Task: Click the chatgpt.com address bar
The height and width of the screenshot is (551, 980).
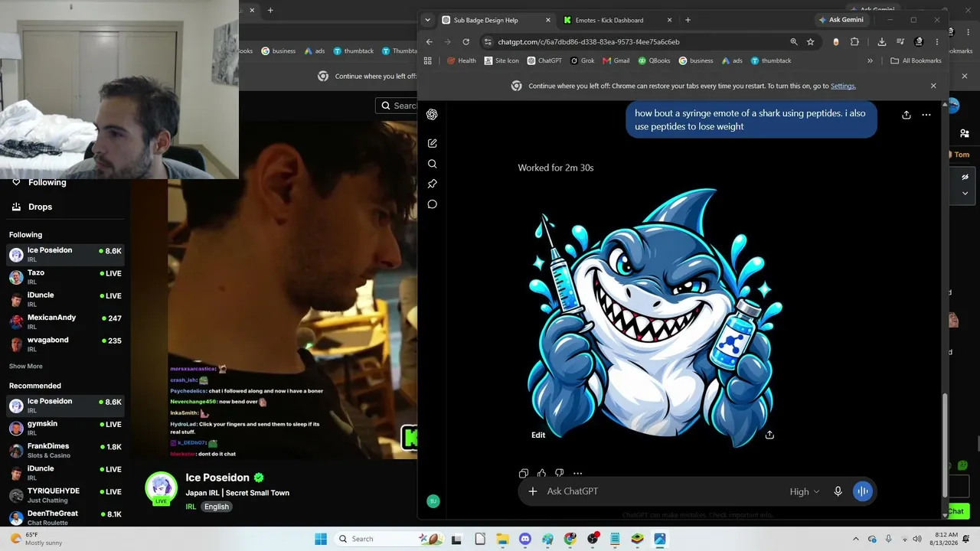Action: [x=588, y=42]
